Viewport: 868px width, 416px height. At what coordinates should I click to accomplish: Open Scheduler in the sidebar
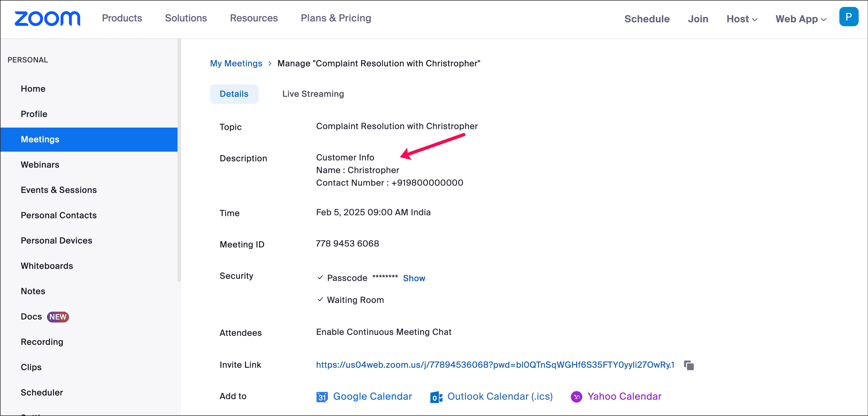pos(42,392)
